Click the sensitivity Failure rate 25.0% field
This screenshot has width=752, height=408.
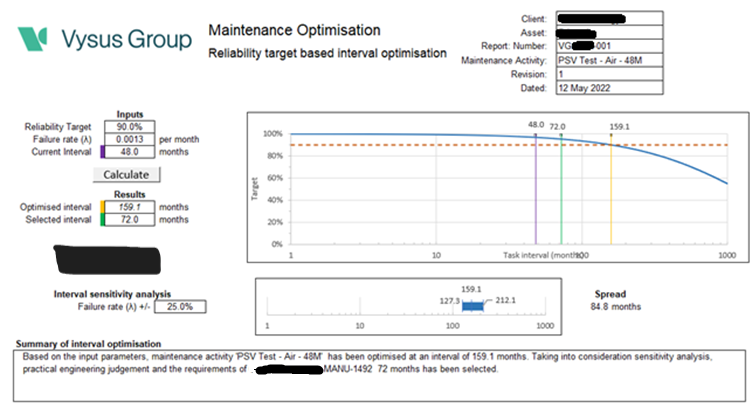click(182, 306)
